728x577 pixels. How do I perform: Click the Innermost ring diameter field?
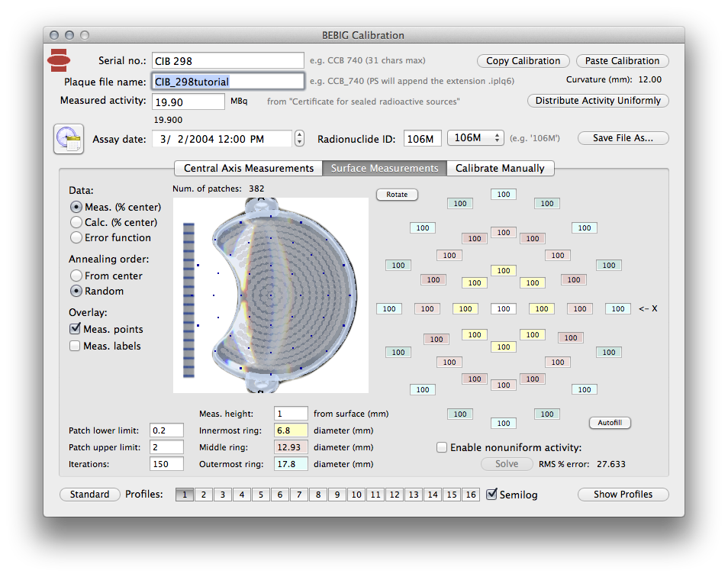pyautogui.click(x=291, y=430)
